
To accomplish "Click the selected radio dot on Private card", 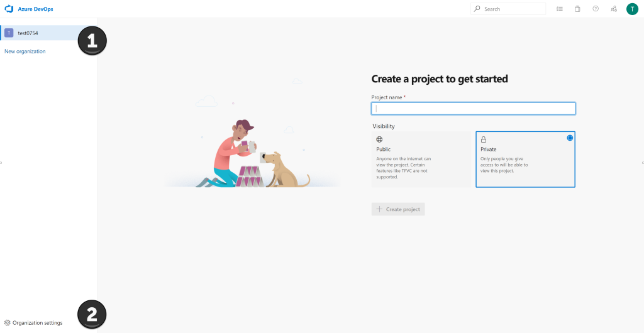I will (570, 138).
